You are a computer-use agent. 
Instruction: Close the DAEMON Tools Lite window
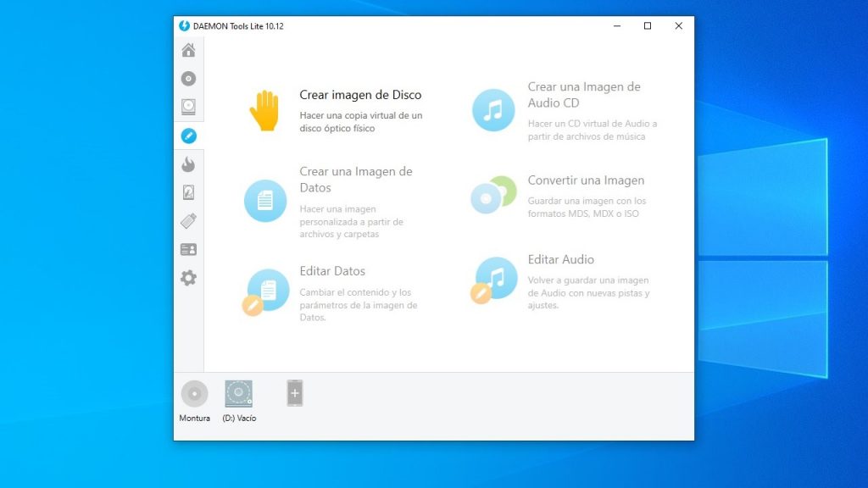pos(678,26)
